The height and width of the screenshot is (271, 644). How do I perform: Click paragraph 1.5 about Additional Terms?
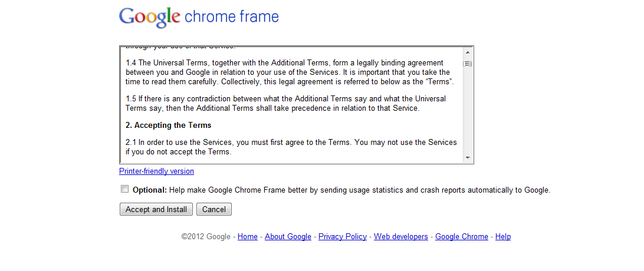[286, 104]
